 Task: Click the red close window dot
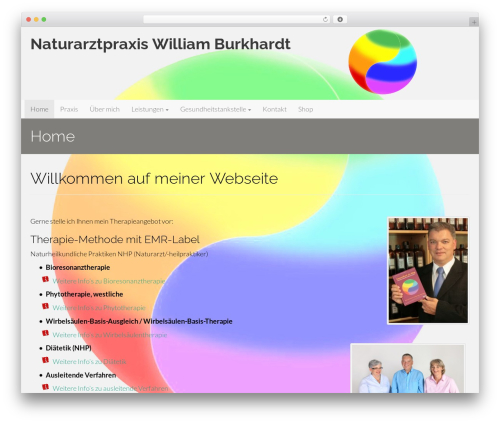click(x=29, y=20)
